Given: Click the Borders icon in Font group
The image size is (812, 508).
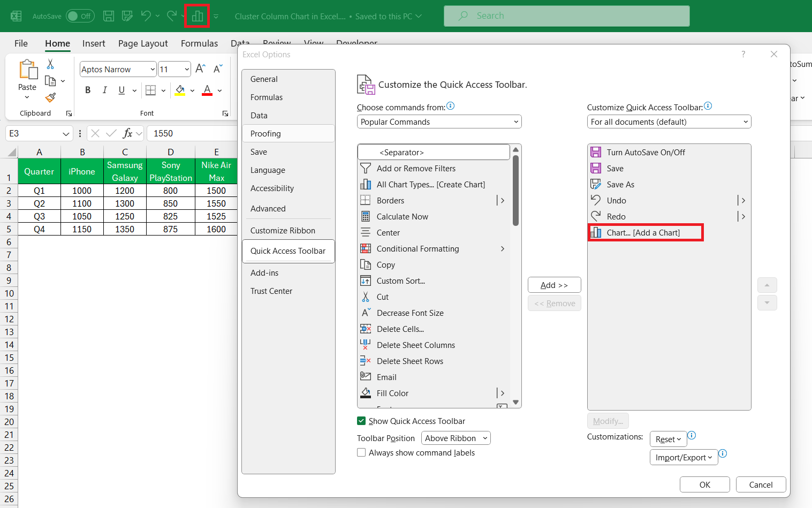Looking at the screenshot, I should pyautogui.click(x=151, y=90).
